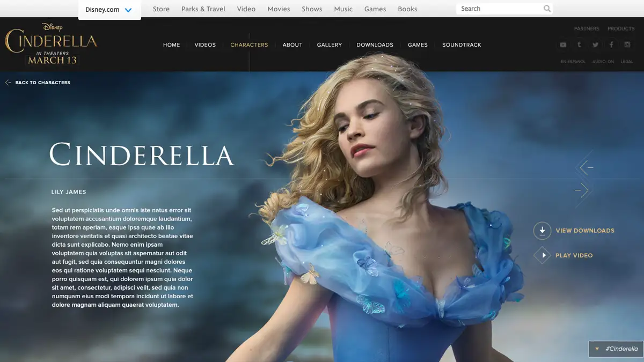
Task: Open the Instagram social icon
Action: click(x=627, y=45)
